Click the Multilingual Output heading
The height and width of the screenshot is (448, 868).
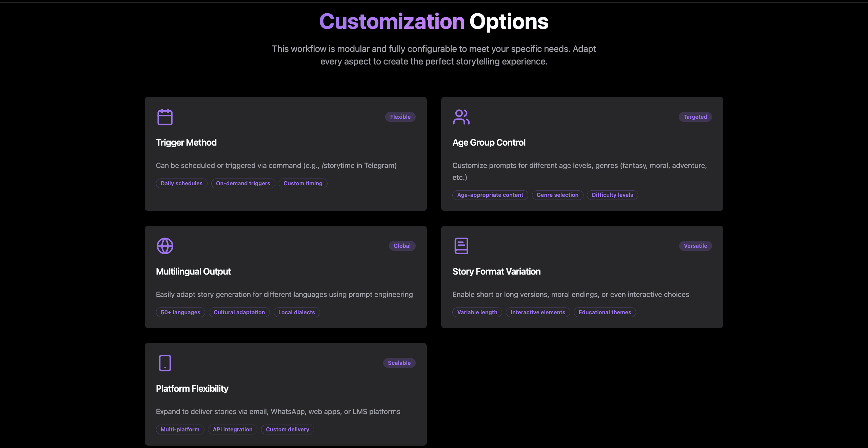[x=193, y=272]
